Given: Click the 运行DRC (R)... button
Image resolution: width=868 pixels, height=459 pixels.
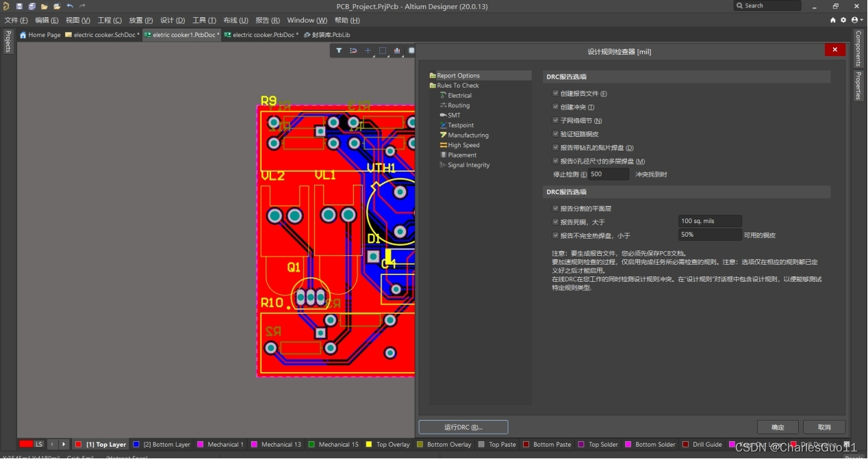Looking at the screenshot, I should pyautogui.click(x=463, y=427).
